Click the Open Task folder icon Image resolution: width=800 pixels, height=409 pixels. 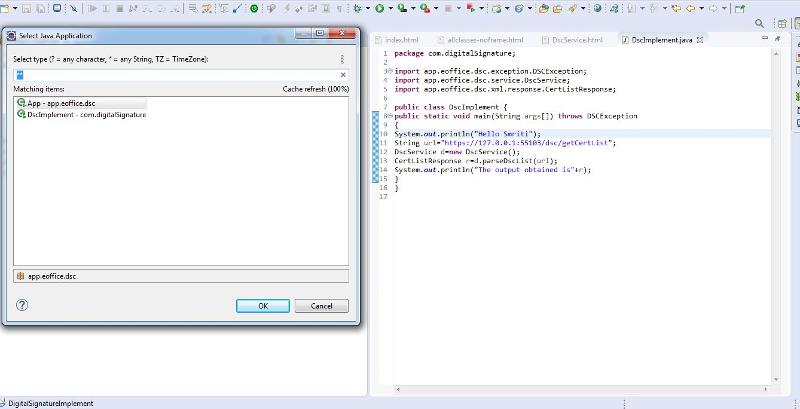(558, 8)
